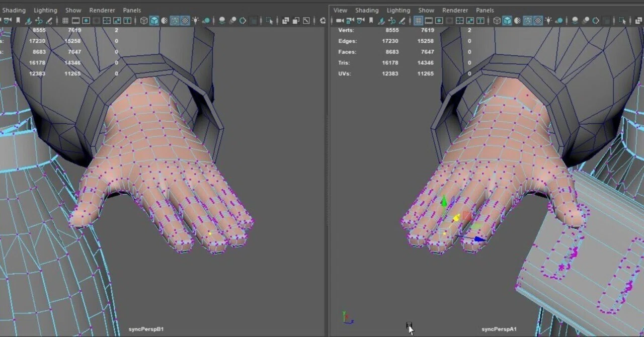Screen dimensions: 644x337
Task: Open Shading menu in left viewport
Action: coord(13,10)
